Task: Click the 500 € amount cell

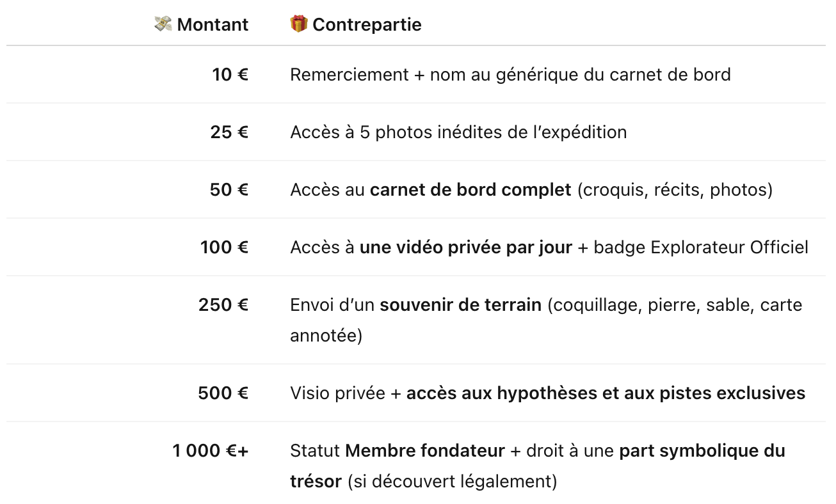Action: coord(223,393)
